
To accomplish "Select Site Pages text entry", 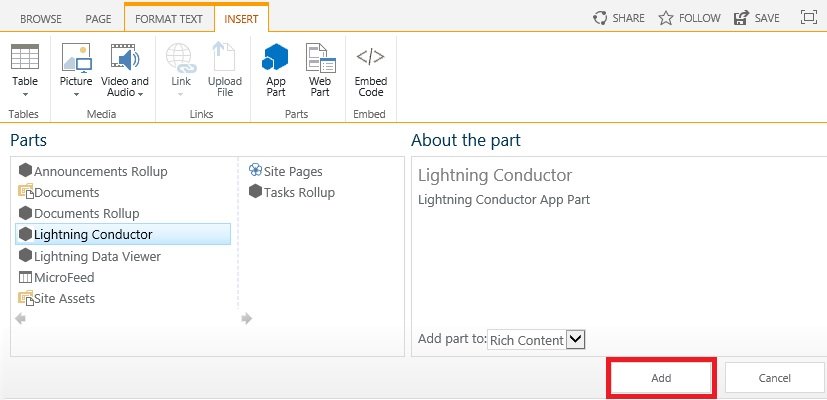I will coord(293,172).
